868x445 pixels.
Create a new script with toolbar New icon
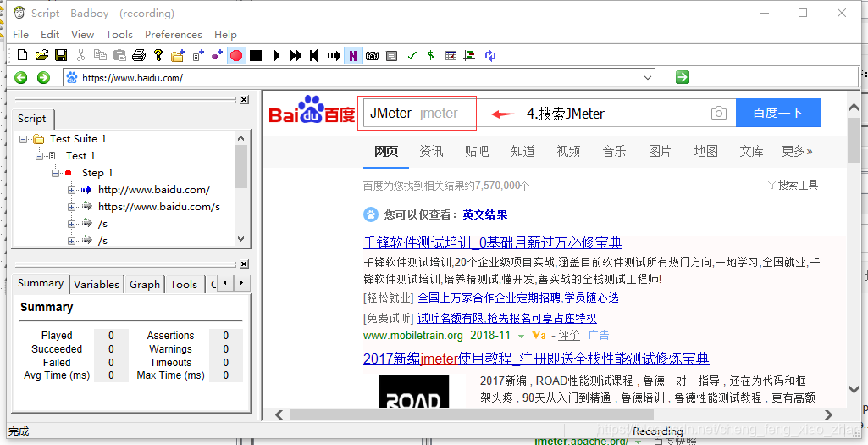22,55
